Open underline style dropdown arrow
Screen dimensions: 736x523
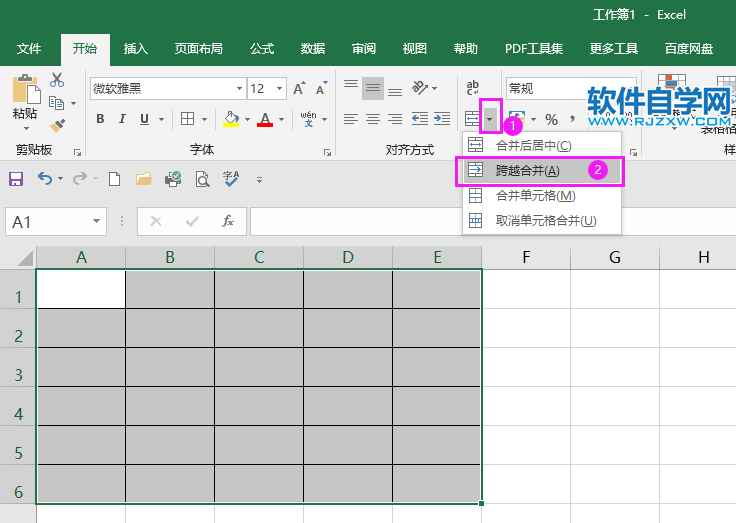(x=161, y=119)
